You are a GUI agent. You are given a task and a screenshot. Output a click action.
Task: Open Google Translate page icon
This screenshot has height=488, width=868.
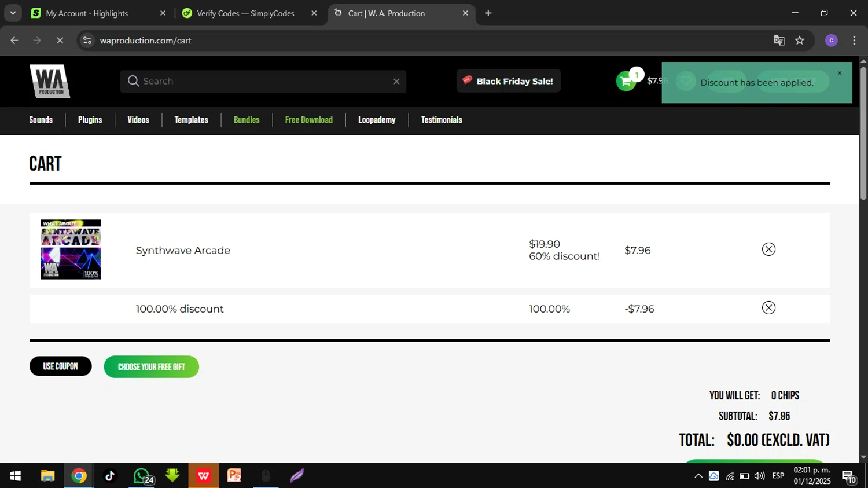(779, 41)
